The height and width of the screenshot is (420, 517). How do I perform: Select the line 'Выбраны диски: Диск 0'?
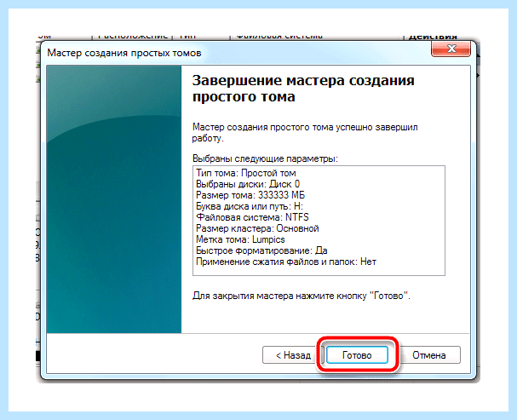tap(248, 184)
